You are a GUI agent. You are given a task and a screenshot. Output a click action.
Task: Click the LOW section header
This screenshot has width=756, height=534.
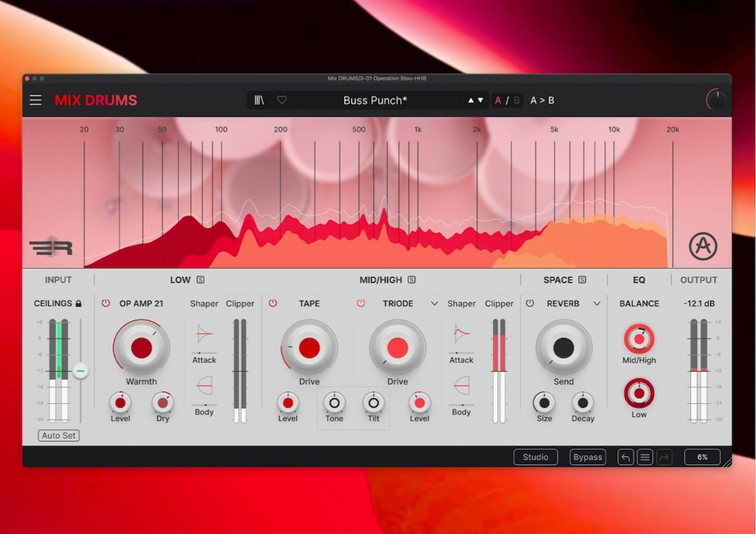point(181,279)
